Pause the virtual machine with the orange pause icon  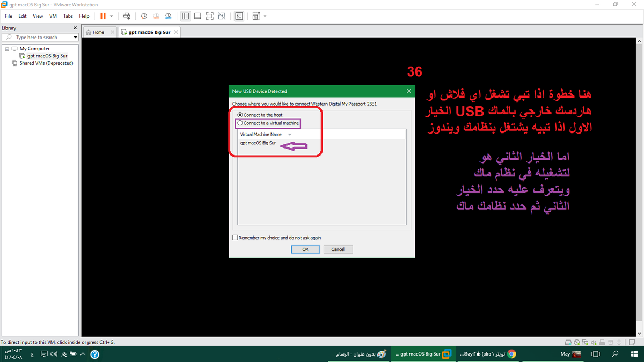point(103,16)
